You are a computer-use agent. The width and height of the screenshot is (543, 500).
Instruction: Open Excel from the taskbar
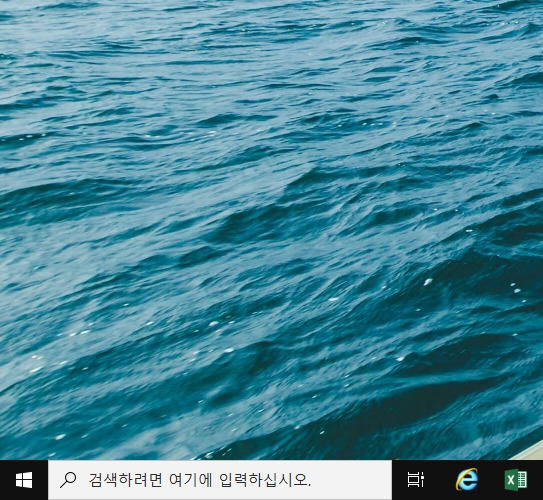click(x=516, y=480)
